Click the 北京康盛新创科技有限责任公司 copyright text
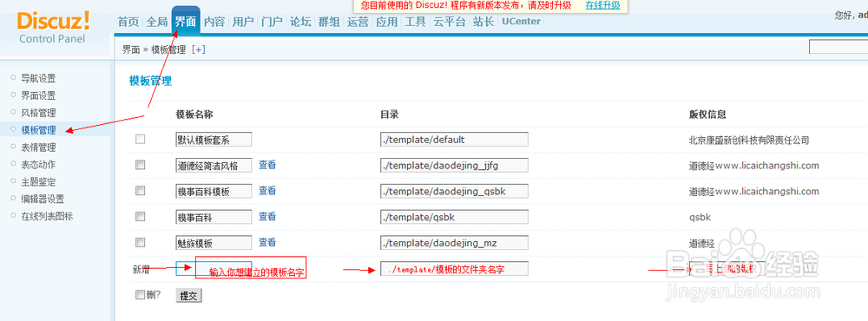 point(749,140)
